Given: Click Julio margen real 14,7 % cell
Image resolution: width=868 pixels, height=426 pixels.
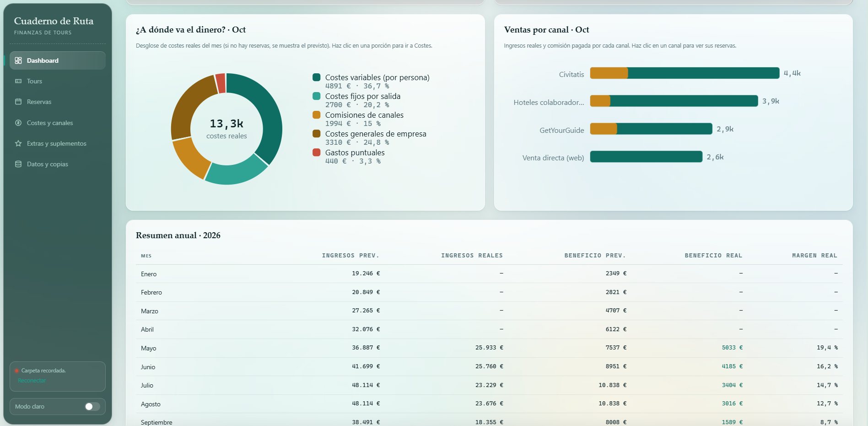Looking at the screenshot, I should (x=827, y=385).
